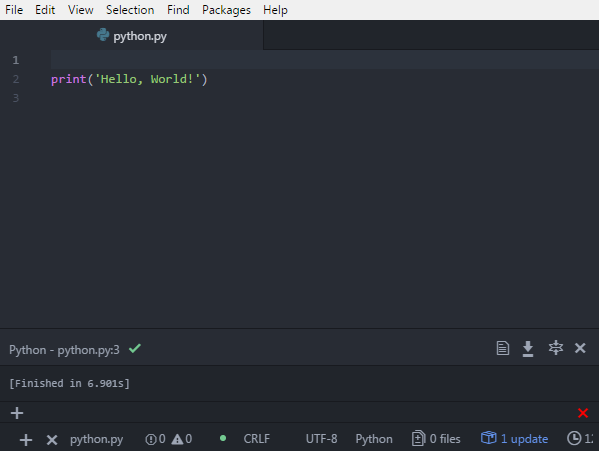Close the Python script output panel
599x451 pixels.
(580, 348)
